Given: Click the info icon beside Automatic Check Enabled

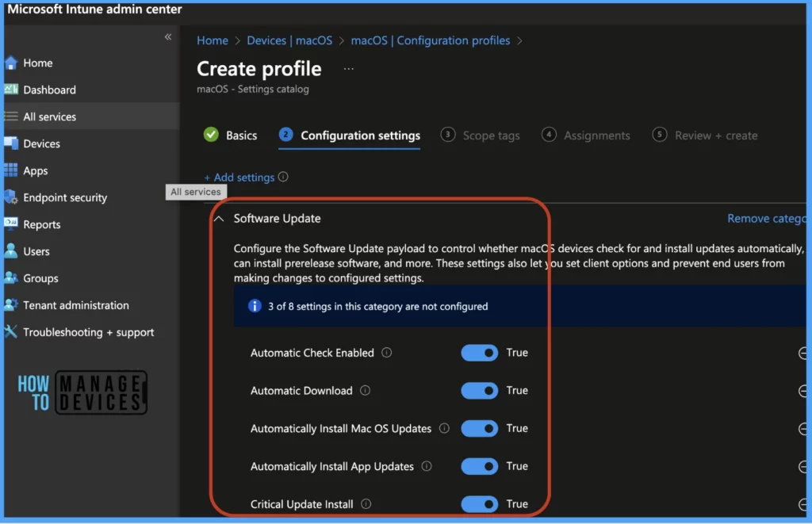Looking at the screenshot, I should (x=386, y=353).
